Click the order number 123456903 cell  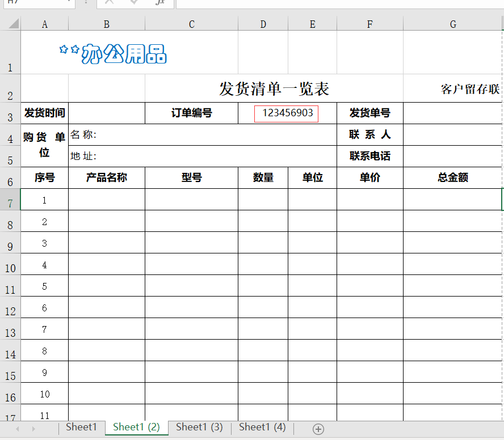(x=287, y=113)
